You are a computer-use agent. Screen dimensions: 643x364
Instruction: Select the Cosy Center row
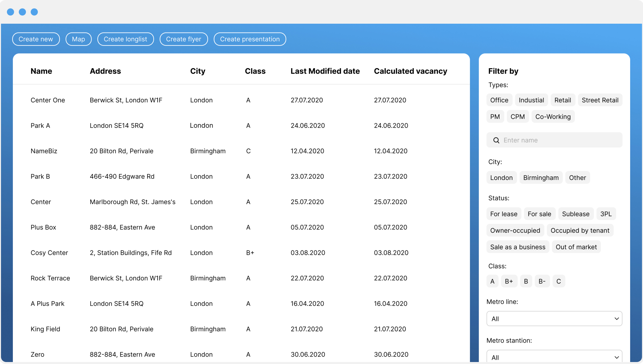tap(241, 253)
